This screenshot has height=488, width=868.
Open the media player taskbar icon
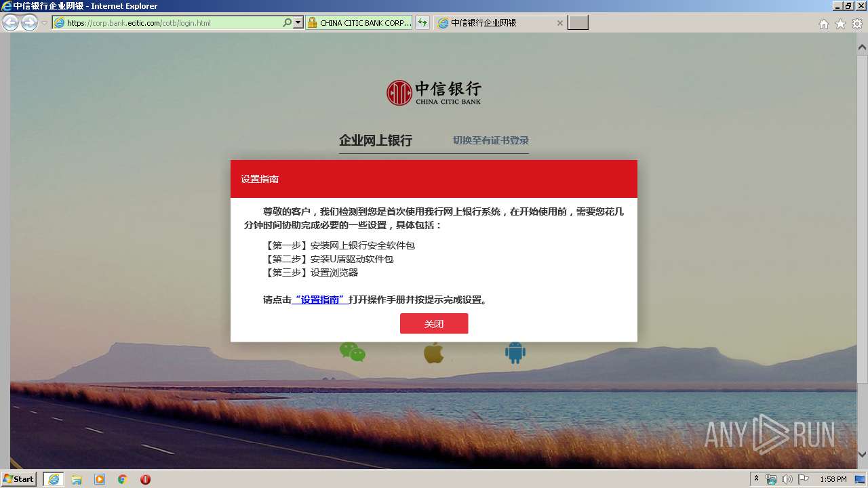[100, 479]
